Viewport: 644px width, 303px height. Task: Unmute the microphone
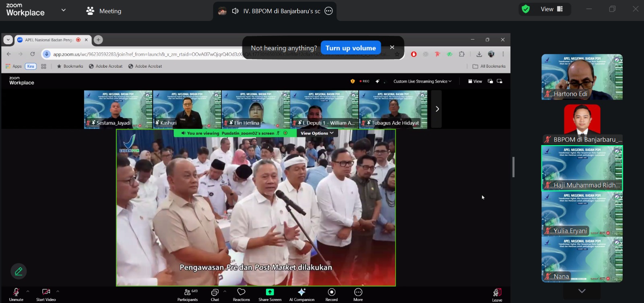click(x=16, y=294)
